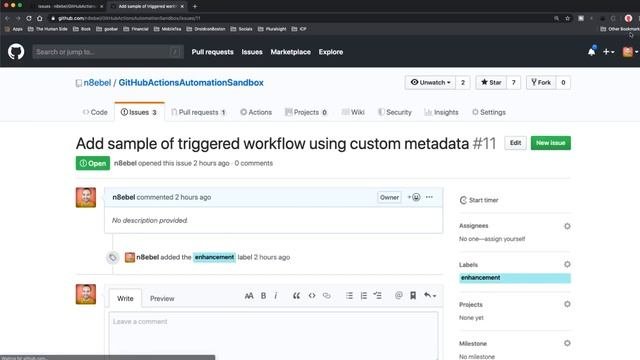
Task: Select the enhancement label in the sidebar
Action: (515, 278)
